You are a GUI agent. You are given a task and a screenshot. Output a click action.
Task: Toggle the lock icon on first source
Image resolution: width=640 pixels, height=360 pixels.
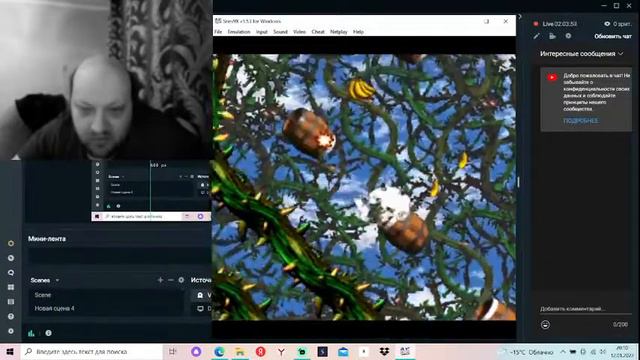(x=200, y=295)
